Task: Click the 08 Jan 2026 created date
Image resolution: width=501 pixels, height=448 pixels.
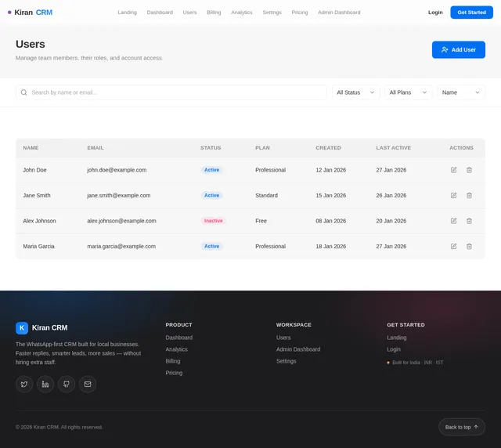Action: (x=330, y=221)
